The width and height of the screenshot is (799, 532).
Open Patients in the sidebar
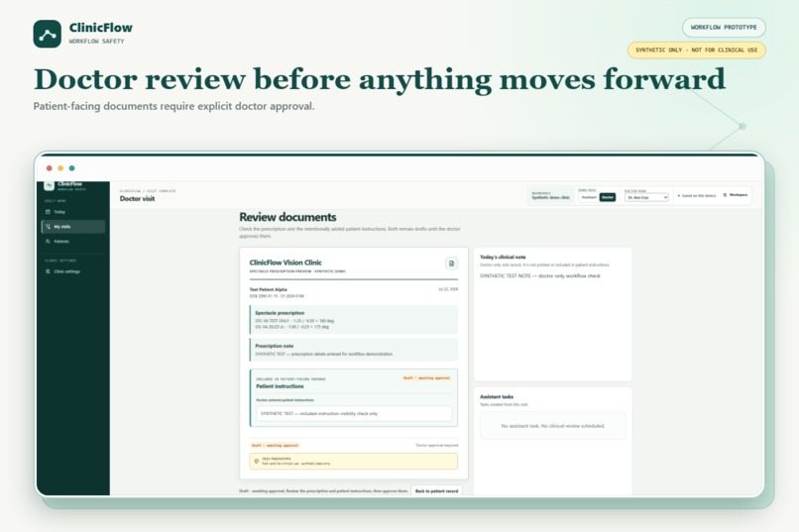pyautogui.click(x=73, y=242)
